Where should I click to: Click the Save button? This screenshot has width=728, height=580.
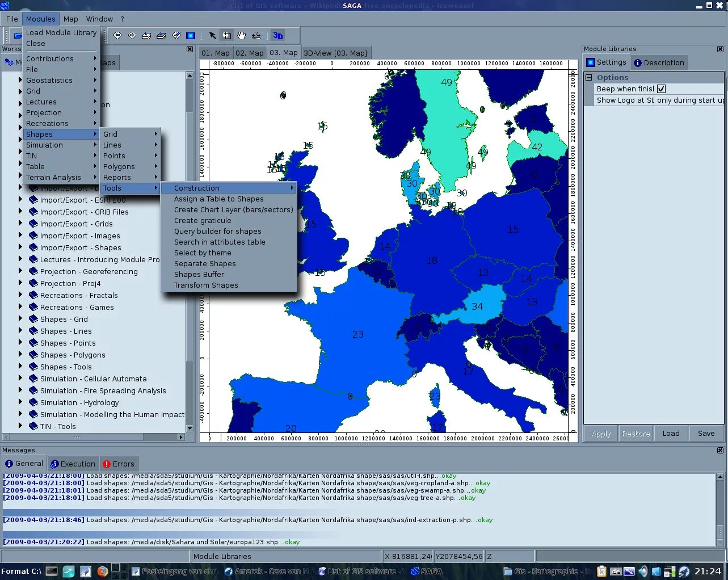coord(706,434)
